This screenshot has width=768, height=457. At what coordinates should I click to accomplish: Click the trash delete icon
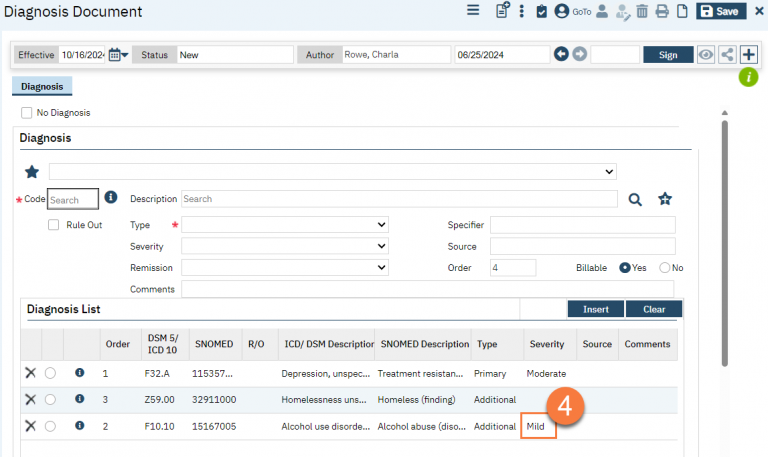[641, 12]
